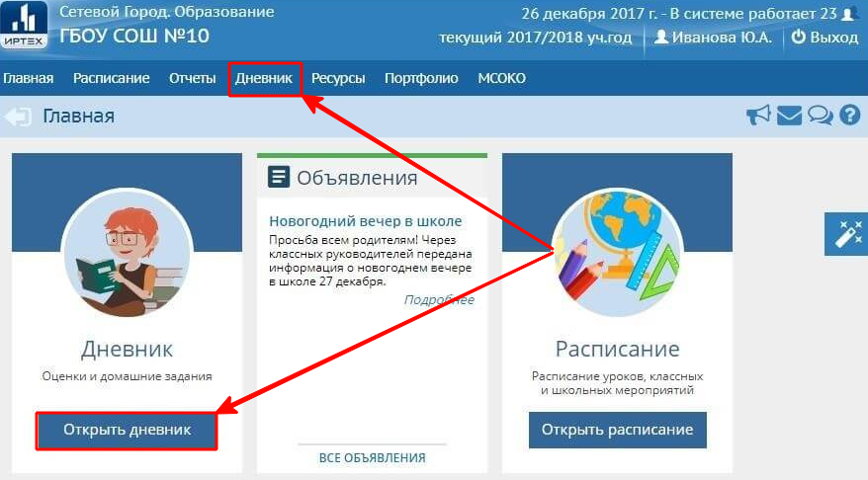Click the power icon next to Выход
This screenshot has width=868, height=480.
(798, 38)
